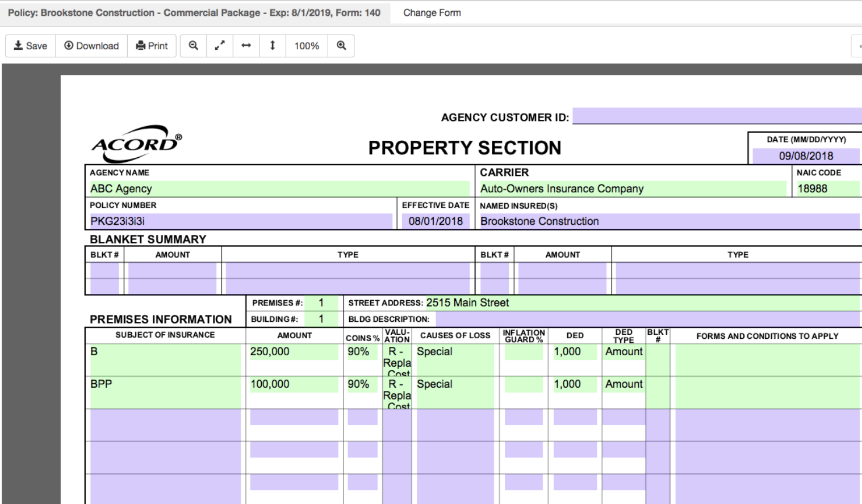Click the Ded Type field in the BPP row
Viewport: 862px width, 504px height.
624,384
